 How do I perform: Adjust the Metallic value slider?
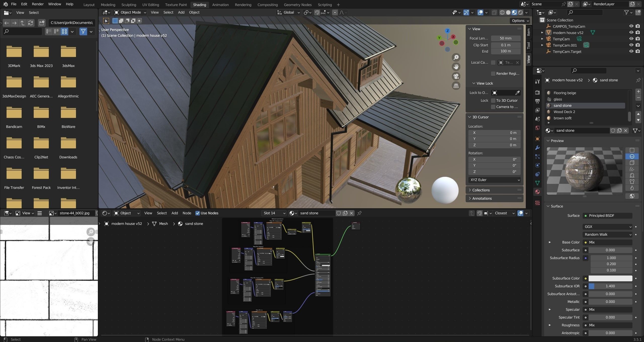pyautogui.click(x=610, y=302)
